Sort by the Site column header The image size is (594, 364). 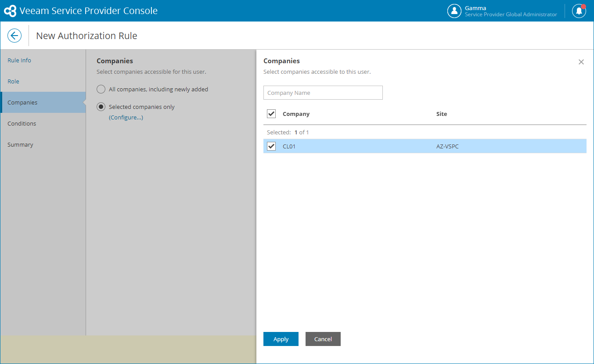tap(442, 114)
